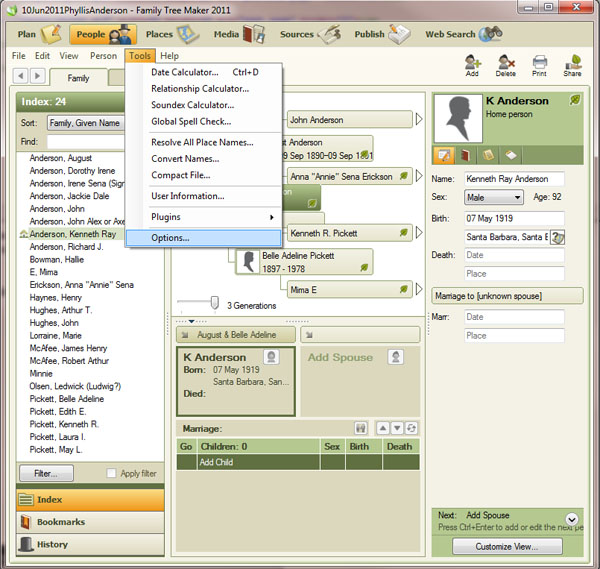
Task: Click the place lookup icon beside Santa Barbara
Action: [558, 237]
